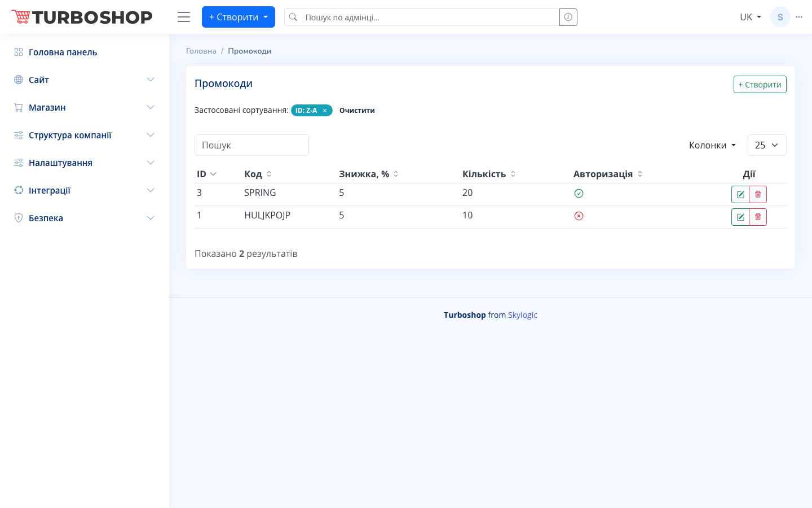The width and height of the screenshot is (812, 508).
Task: Click the TurboShop logo
Action: pos(82,17)
